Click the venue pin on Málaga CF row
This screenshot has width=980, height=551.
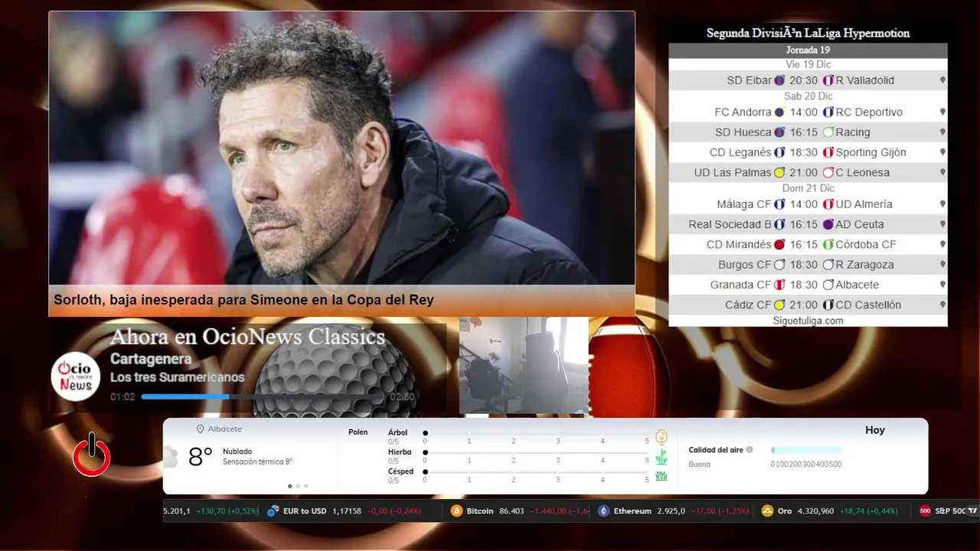click(x=942, y=204)
